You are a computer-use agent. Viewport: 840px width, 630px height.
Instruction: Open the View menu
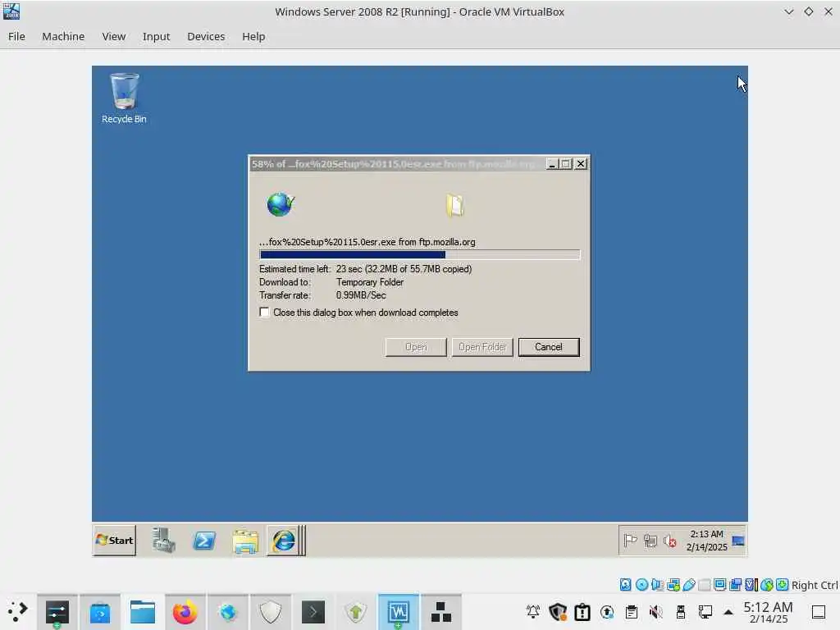pyautogui.click(x=113, y=36)
